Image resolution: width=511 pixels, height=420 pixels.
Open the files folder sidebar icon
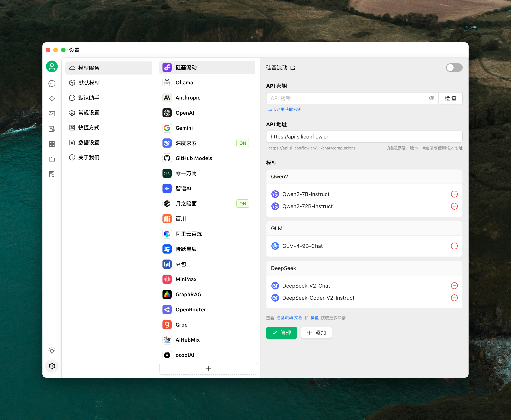tap(52, 159)
